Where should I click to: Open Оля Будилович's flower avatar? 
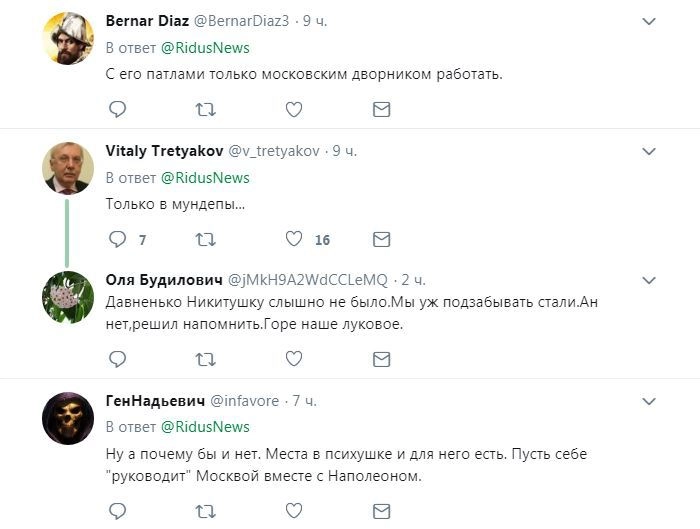click(x=68, y=297)
